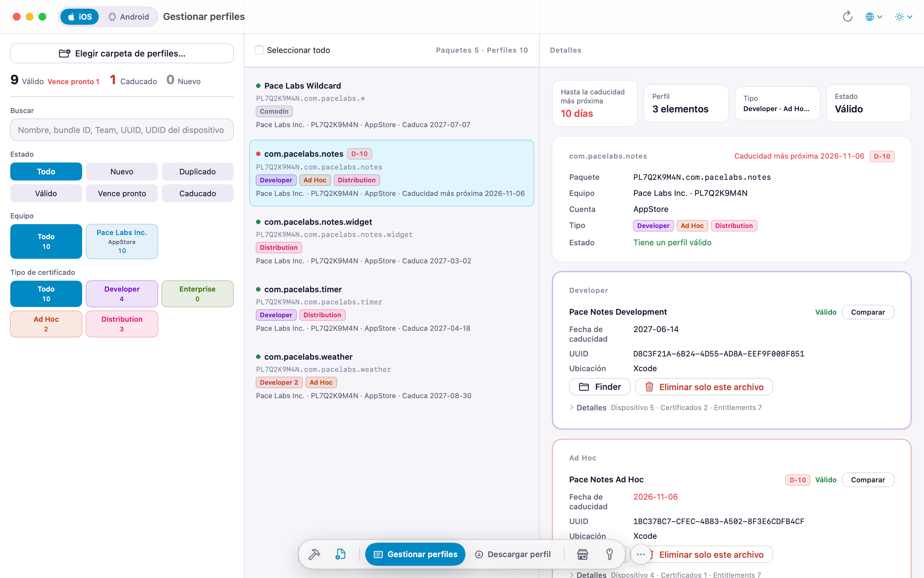Open the three-dots more options button

point(641,554)
